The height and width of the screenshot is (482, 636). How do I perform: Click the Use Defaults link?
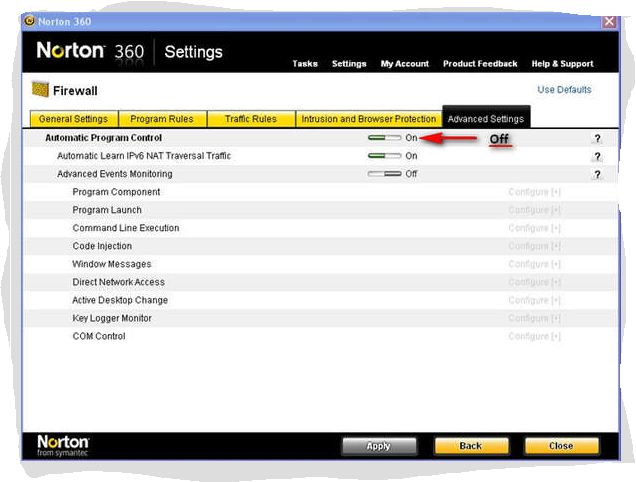click(564, 90)
